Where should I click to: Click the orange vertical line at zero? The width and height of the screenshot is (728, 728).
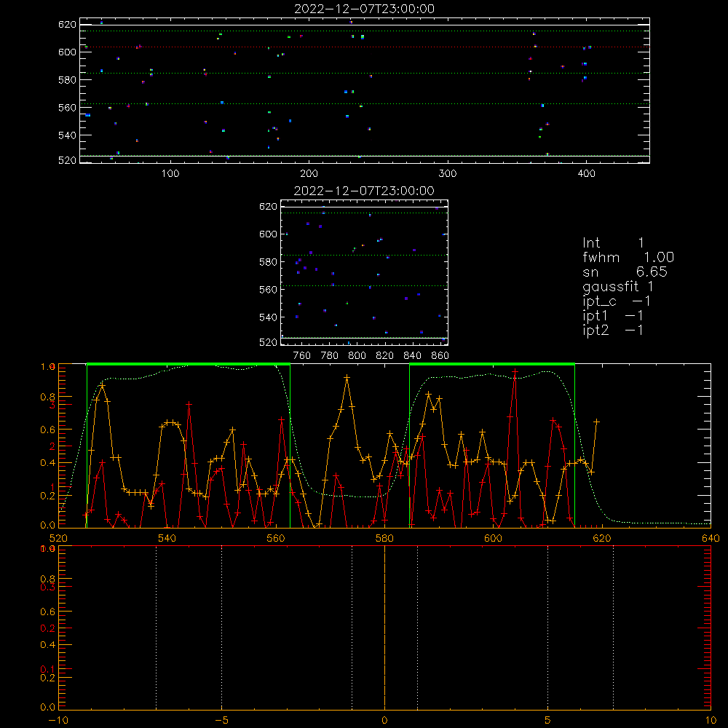384,628
